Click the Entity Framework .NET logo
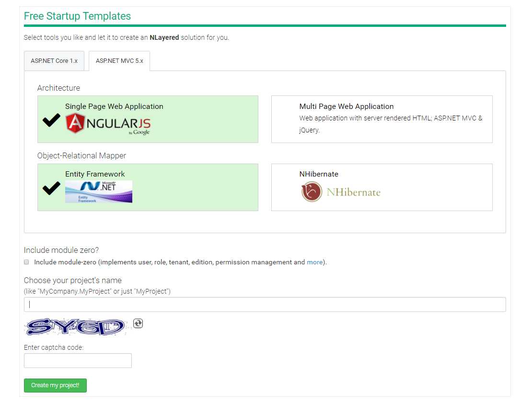 click(x=99, y=191)
